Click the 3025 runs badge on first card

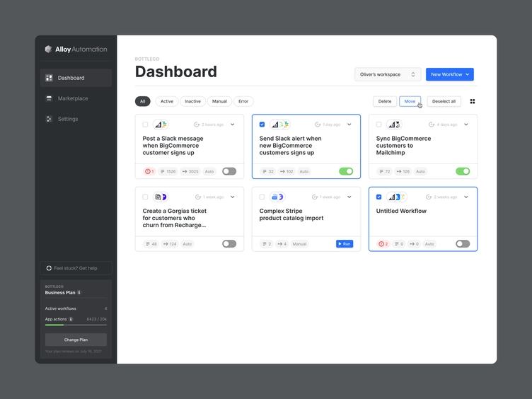click(x=190, y=171)
